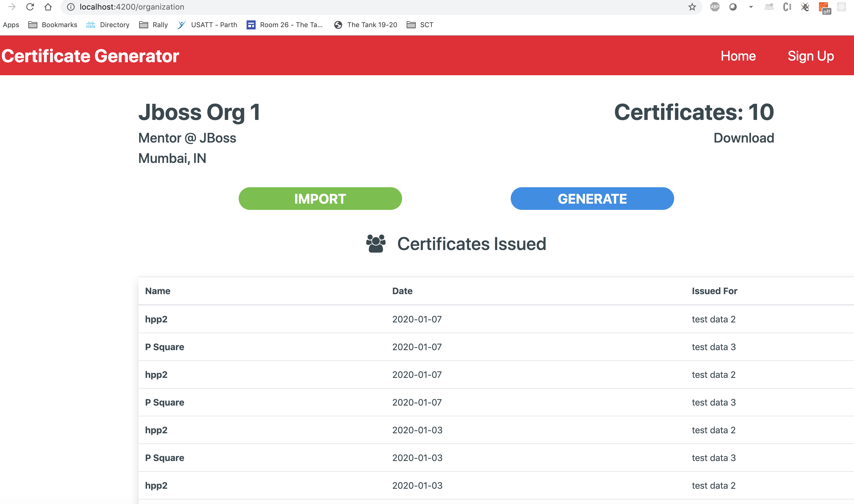Expand the extension dropdown arrow
Image resolution: width=854 pixels, height=504 pixels.
[x=751, y=7]
